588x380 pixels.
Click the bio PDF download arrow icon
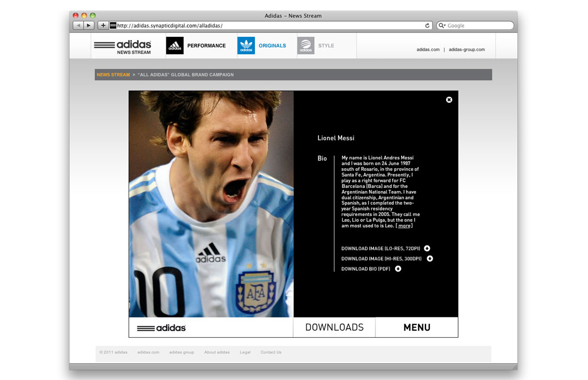point(398,269)
